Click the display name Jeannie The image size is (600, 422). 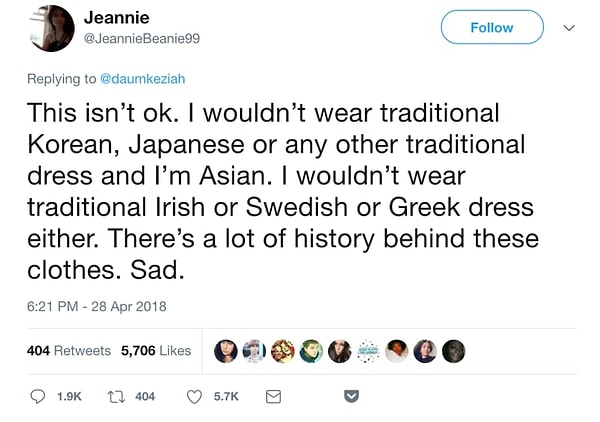pyautogui.click(x=116, y=17)
